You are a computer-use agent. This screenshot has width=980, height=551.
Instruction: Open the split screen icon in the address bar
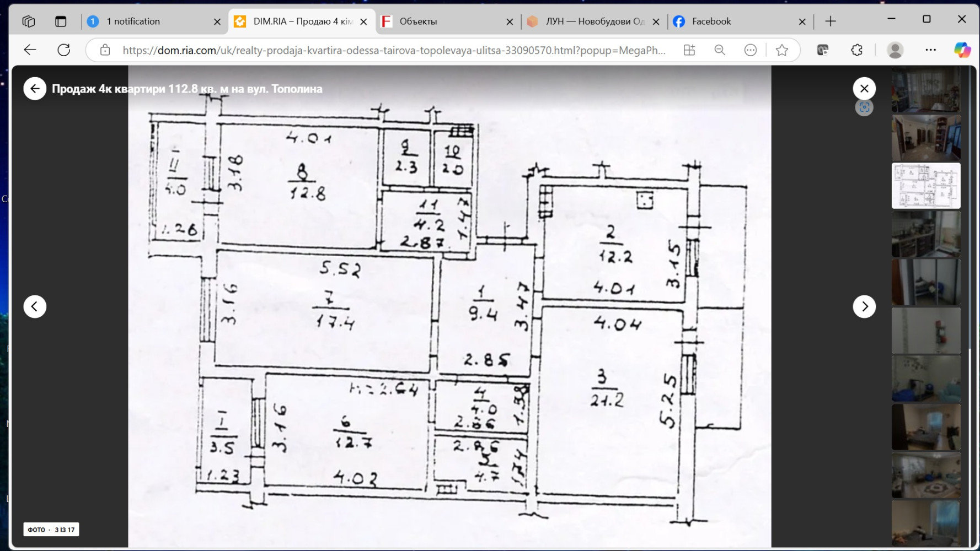[x=689, y=50]
